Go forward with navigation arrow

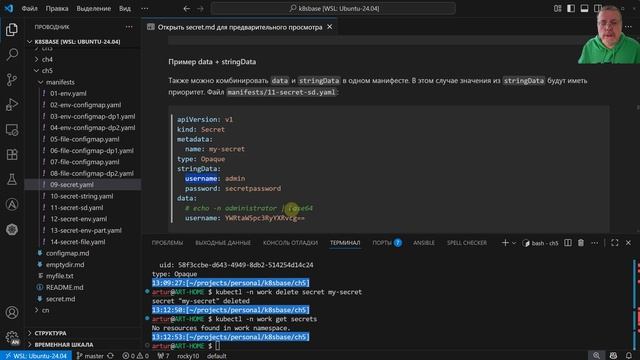coord(200,8)
